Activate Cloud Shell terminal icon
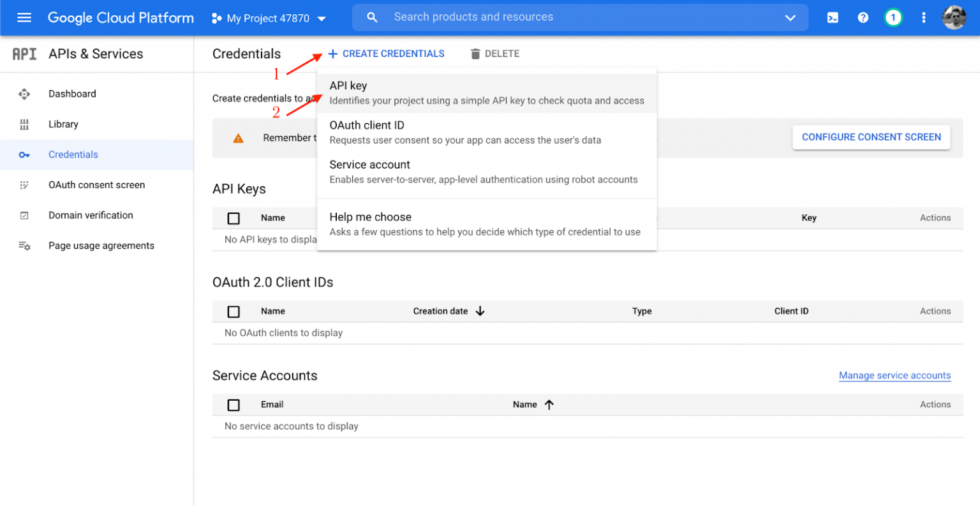980x506 pixels. (833, 18)
